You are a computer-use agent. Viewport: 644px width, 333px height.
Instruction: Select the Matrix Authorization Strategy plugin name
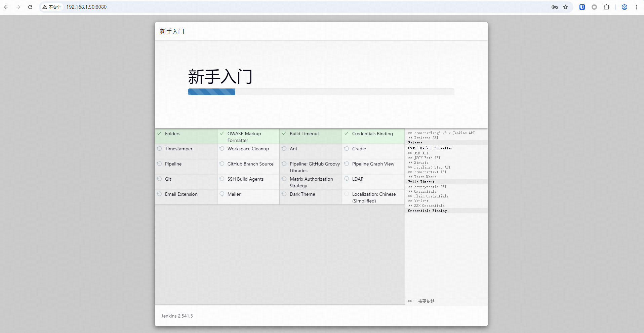[311, 182]
